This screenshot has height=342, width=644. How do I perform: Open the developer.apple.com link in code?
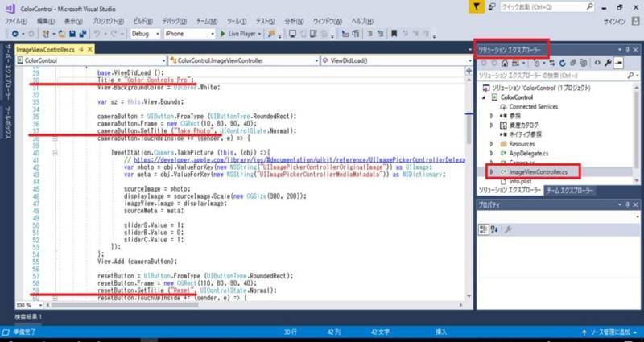coord(299,159)
